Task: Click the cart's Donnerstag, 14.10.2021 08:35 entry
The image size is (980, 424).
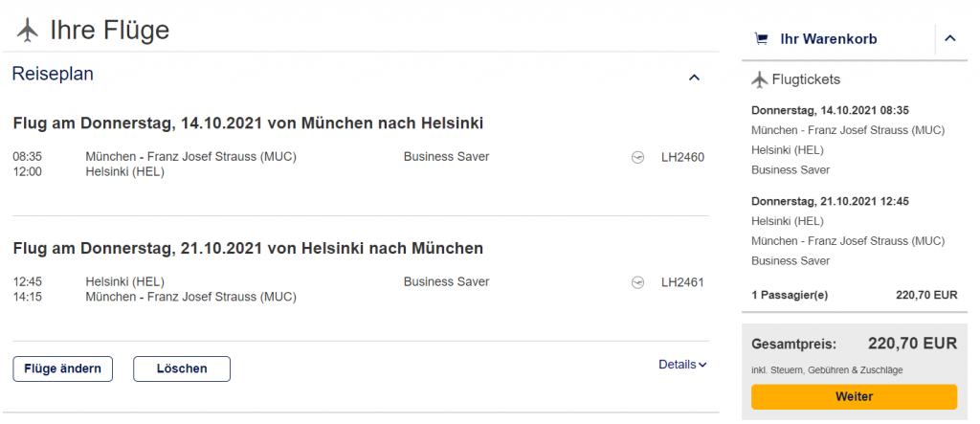Action: point(830,110)
